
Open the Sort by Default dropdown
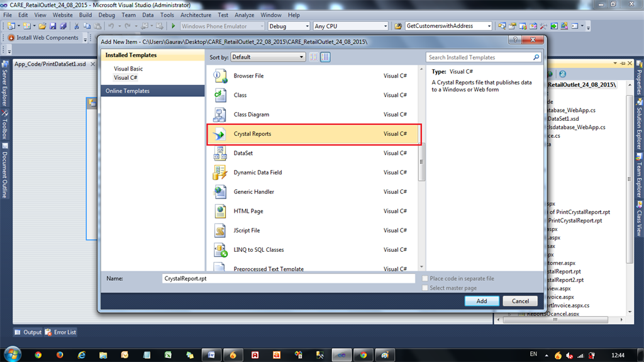[268, 57]
